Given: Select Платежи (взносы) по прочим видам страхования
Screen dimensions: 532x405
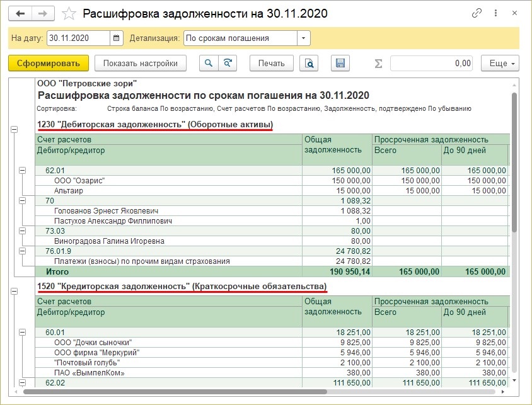Looking at the screenshot, I should coord(272,261).
